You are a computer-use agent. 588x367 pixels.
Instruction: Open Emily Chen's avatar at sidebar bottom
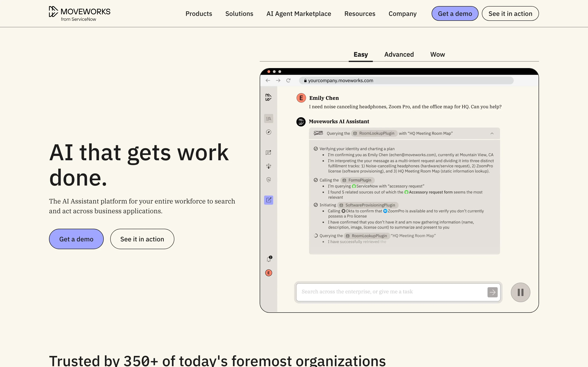click(x=268, y=273)
